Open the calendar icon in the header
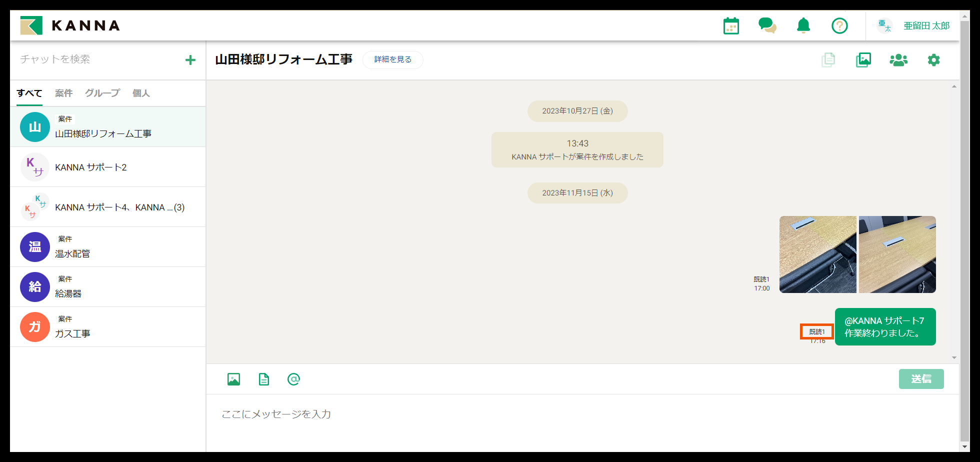 (x=730, y=25)
